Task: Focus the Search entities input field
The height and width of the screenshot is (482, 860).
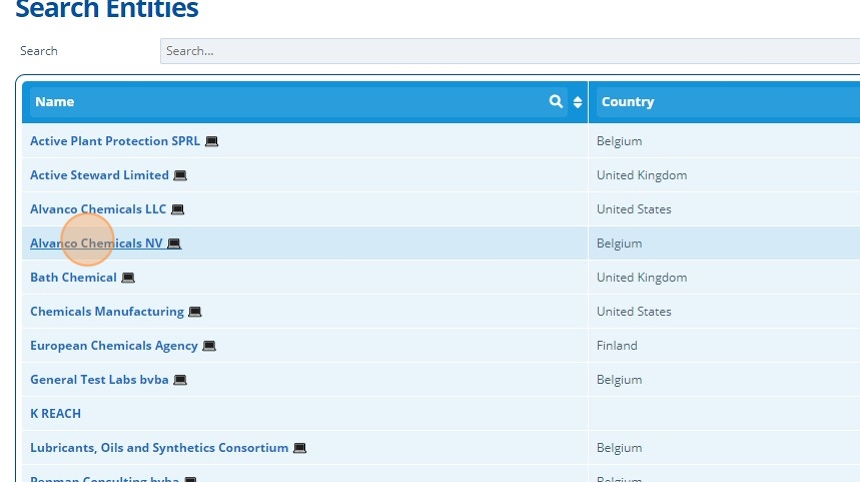Action: (510, 51)
